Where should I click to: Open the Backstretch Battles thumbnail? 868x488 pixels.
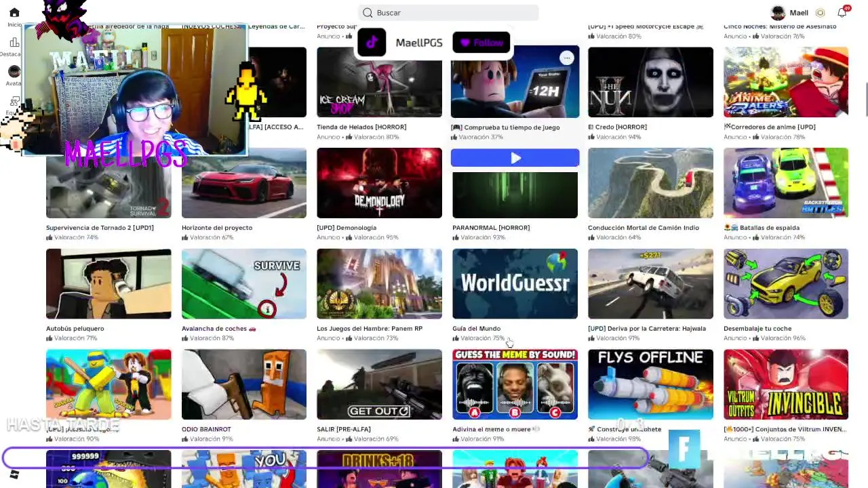[786, 183]
